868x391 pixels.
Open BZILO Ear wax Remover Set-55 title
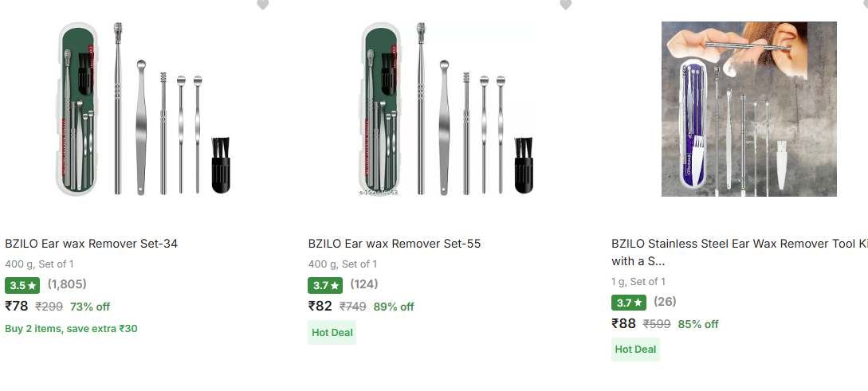point(395,244)
